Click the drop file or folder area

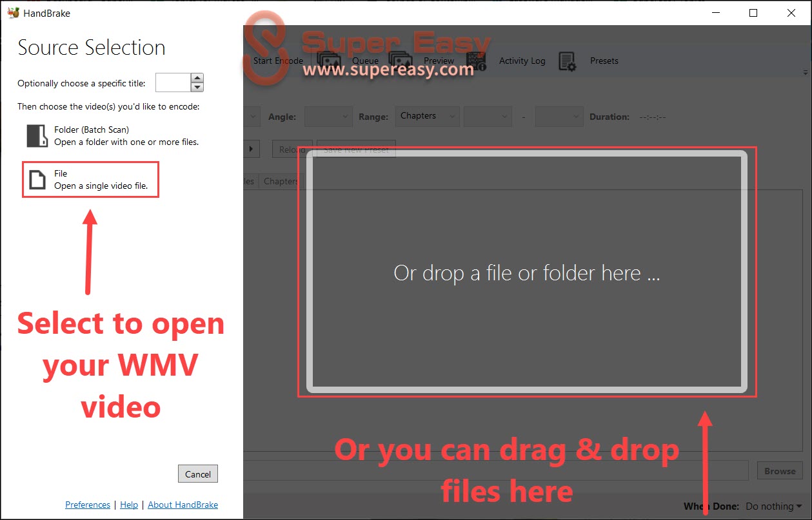click(x=527, y=271)
